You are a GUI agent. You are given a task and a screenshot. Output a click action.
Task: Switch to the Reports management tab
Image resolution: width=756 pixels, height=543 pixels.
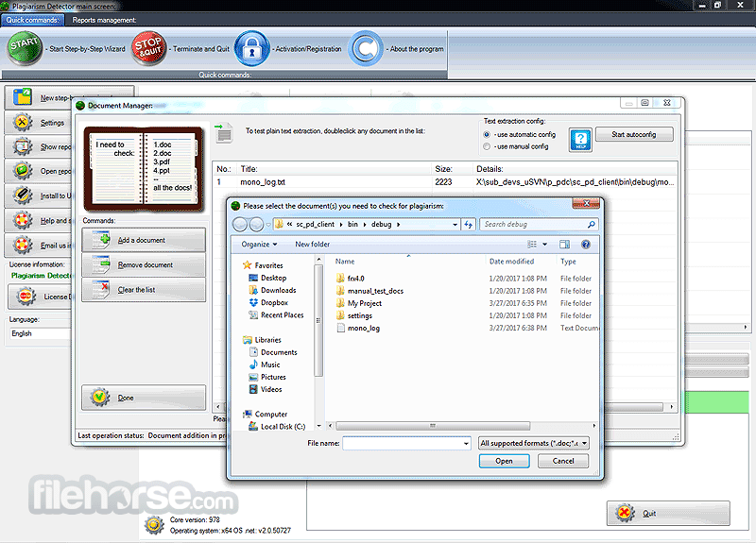[104, 20]
